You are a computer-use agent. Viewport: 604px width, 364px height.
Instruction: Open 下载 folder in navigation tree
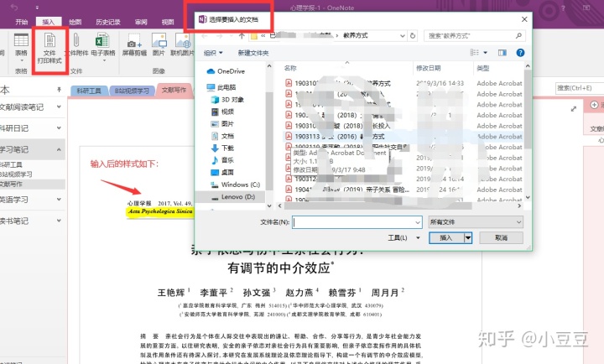pyautogui.click(x=222, y=148)
